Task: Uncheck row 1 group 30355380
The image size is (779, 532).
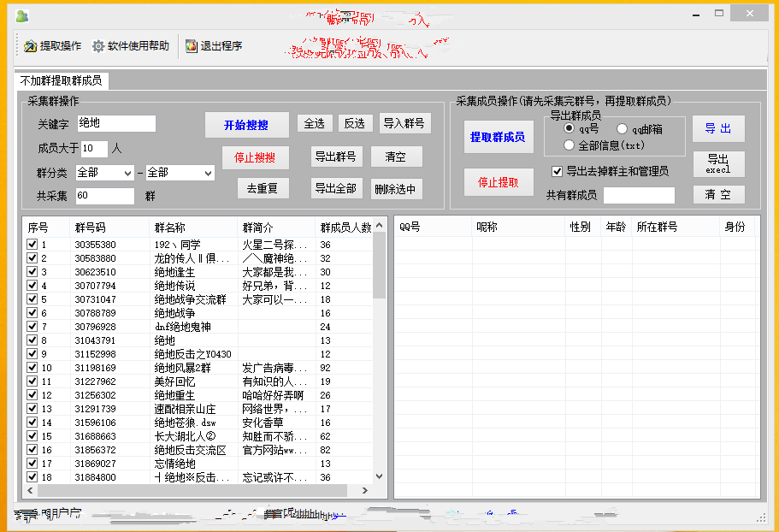Action: tap(32, 244)
